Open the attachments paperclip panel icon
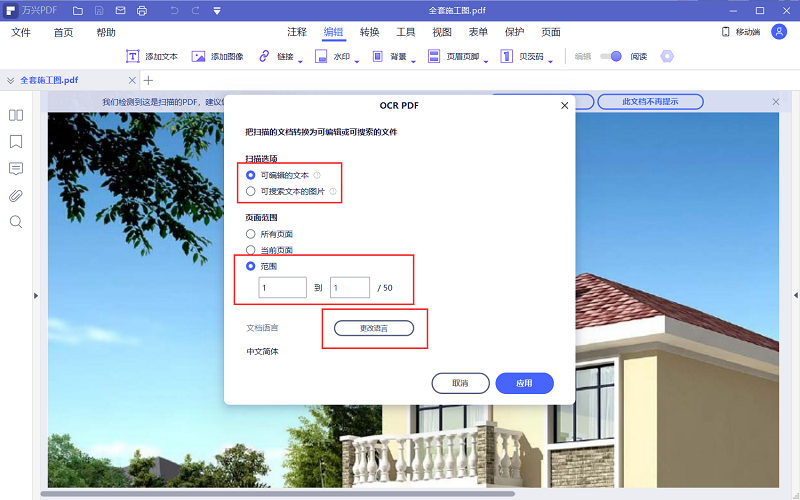Viewport: 800px width, 500px height. pyautogui.click(x=16, y=195)
